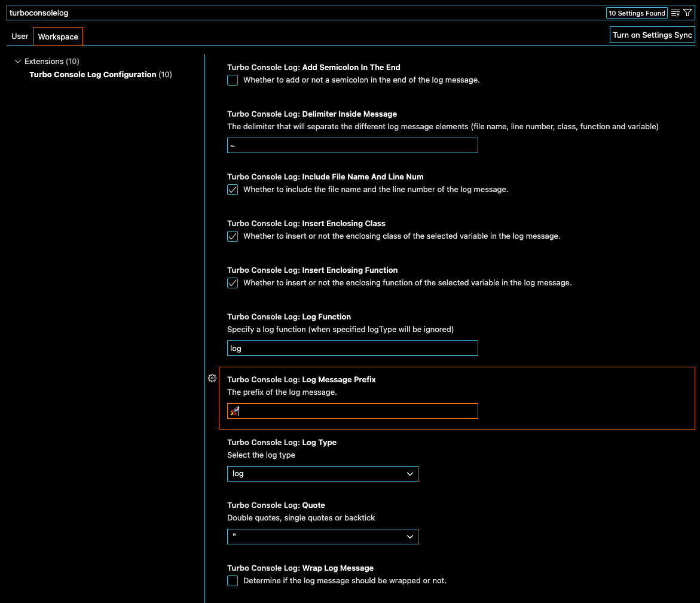Viewport: 700px width, 603px height.
Task: Click the 10 Settings Found badge
Action: click(x=637, y=13)
